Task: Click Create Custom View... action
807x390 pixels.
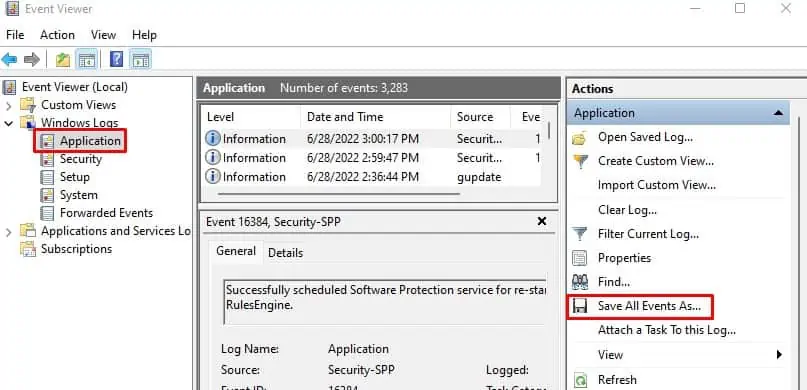Action: [x=656, y=161]
